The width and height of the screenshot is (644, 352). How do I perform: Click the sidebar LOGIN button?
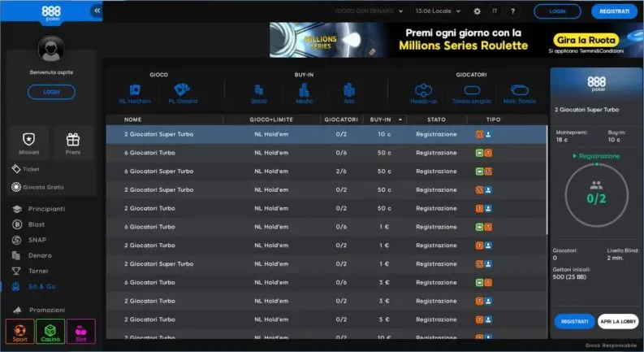point(51,92)
